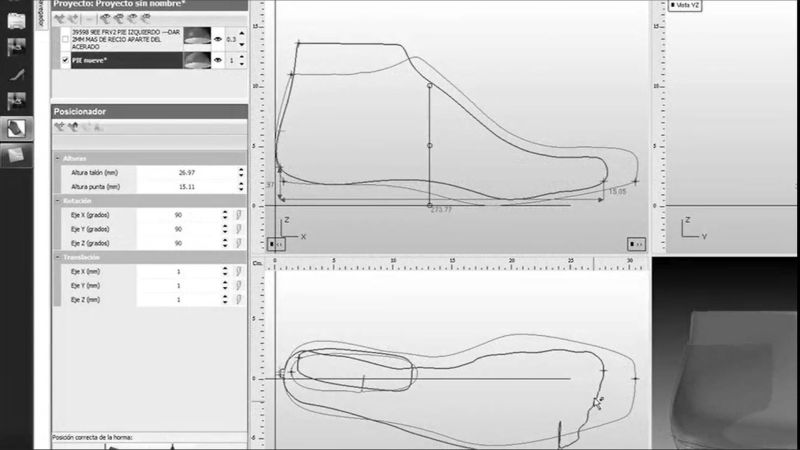Select the high-heel shoe sidebar tool

[16, 74]
